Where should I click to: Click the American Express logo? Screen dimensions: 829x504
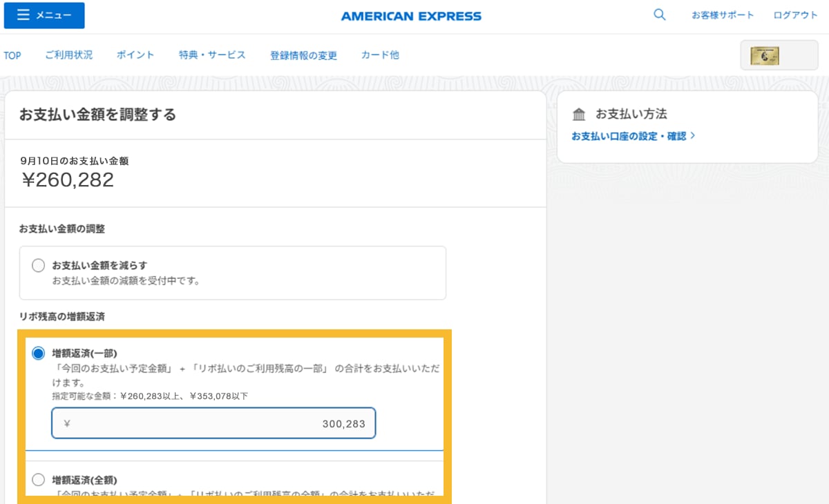411,16
